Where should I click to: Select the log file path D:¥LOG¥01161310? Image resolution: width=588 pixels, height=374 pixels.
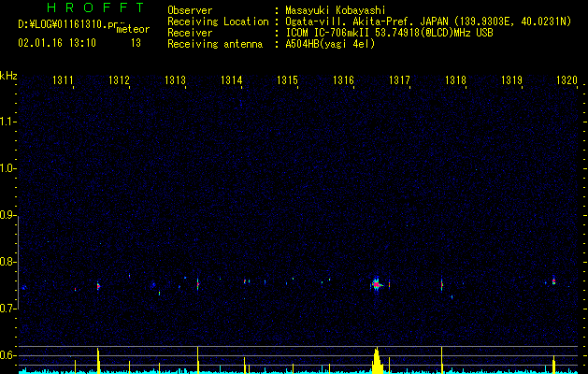pos(63,24)
